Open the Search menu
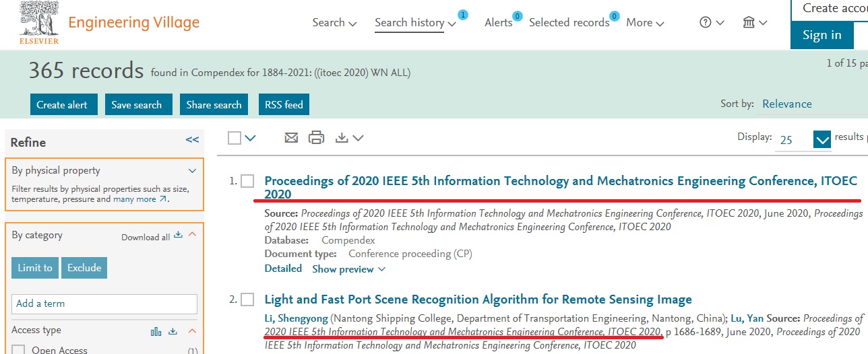The width and height of the screenshot is (868, 354). [334, 22]
